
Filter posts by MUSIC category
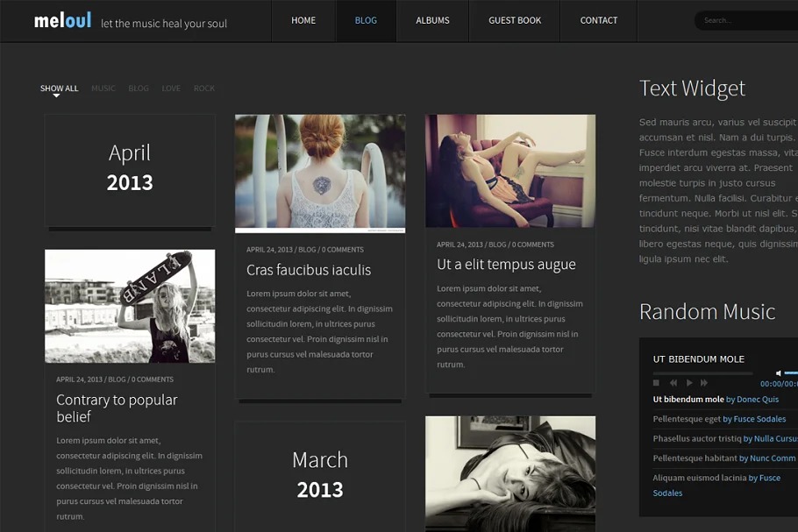(103, 89)
